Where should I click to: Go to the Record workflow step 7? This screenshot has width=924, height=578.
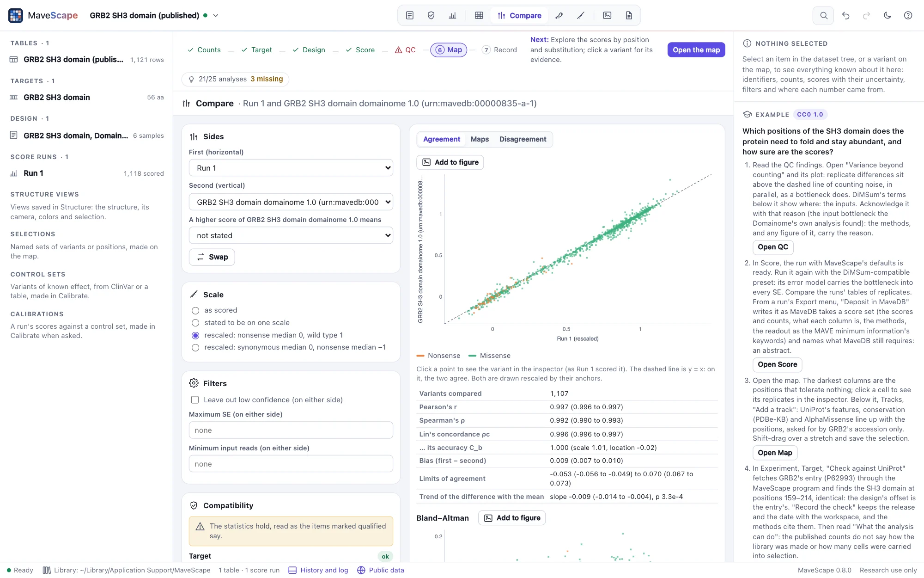(x=499, y=50)
